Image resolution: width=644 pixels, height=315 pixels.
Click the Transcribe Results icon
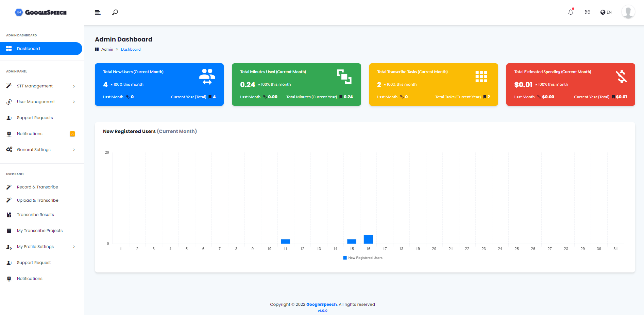(x=9, y=214)
